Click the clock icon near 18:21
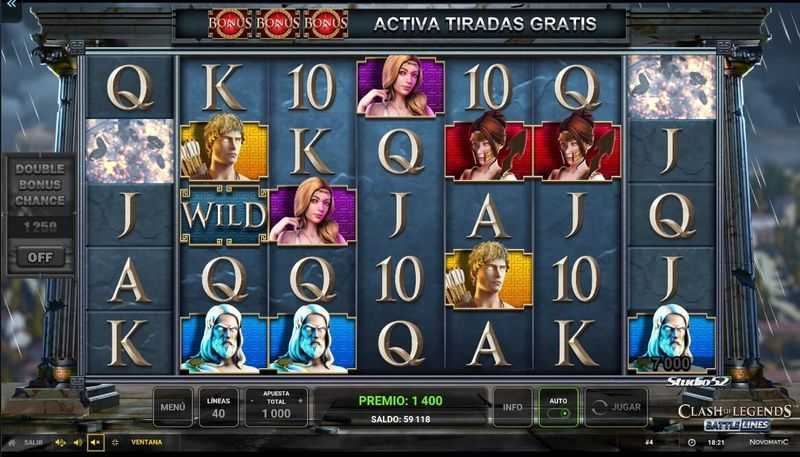The height and width of the screenshot is (457, 800). pyautogui.click(x=691, y=442)
